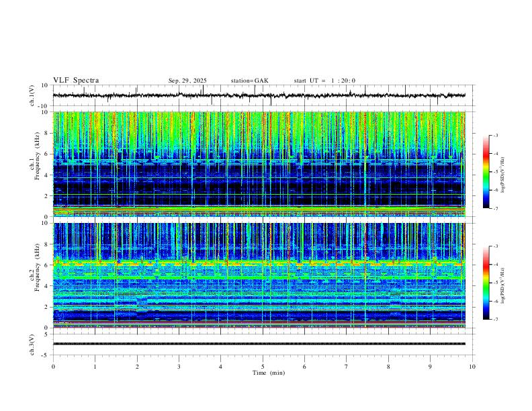Click the ch.1 colorbar "log(PSD)(V²/Hz)" label
The height and width of the screenshot is (411, 532).
503,175
